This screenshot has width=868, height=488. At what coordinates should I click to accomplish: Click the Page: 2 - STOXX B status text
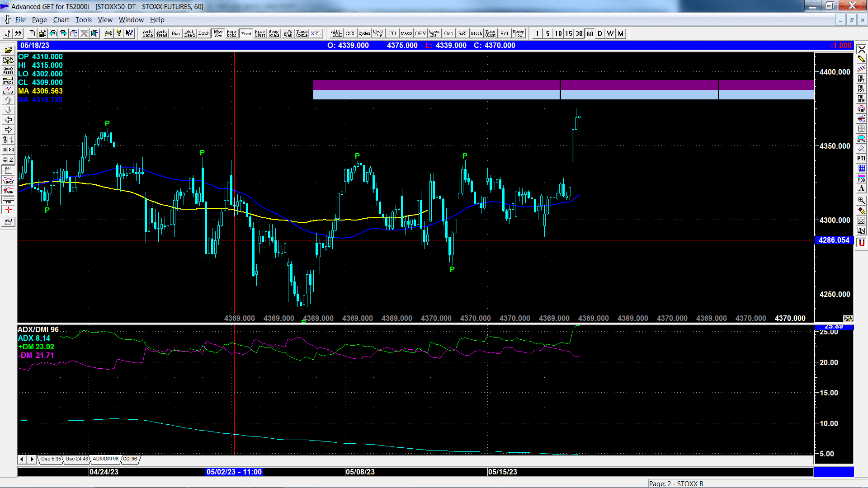click(676, 483)
